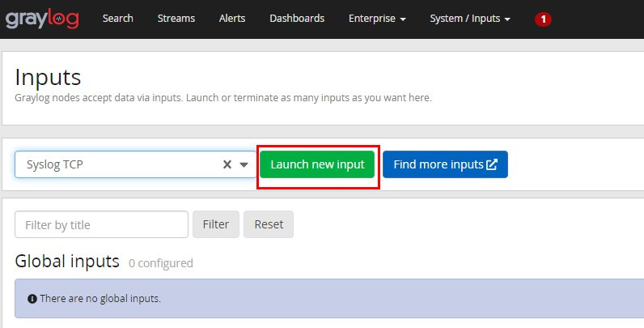
Task: Click the Filter button
Action: pyautogui.click(x=216, y=224)
